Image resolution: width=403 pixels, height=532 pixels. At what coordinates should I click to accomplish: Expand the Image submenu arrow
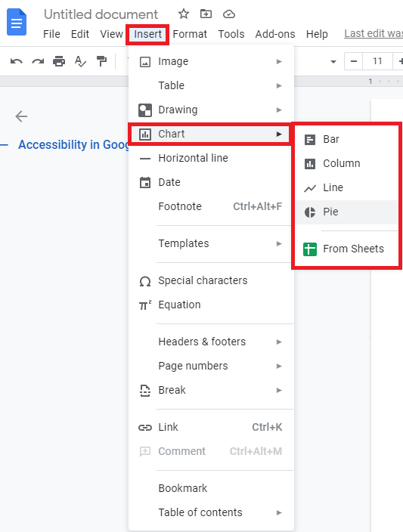279,62
